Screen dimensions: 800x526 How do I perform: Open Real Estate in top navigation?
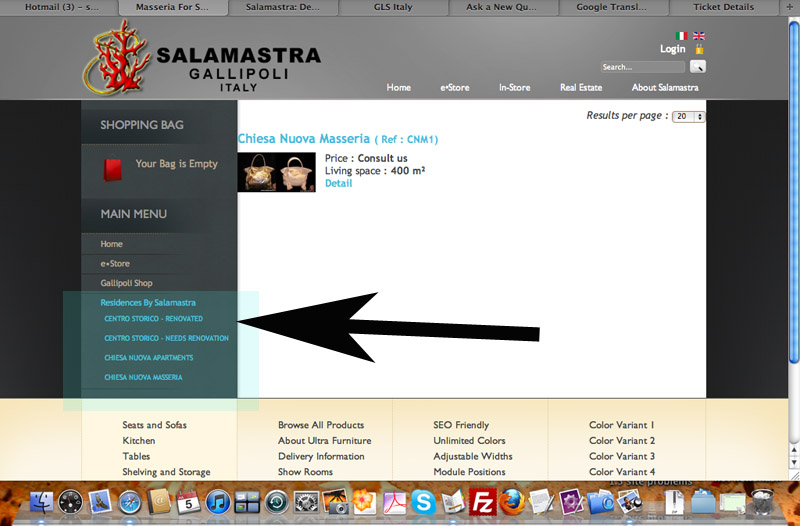[581, 87]
